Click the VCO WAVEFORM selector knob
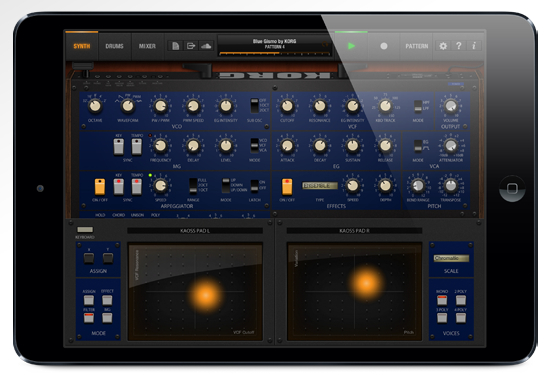This screenshot has width=550, height=375. [x=128, y=106]
